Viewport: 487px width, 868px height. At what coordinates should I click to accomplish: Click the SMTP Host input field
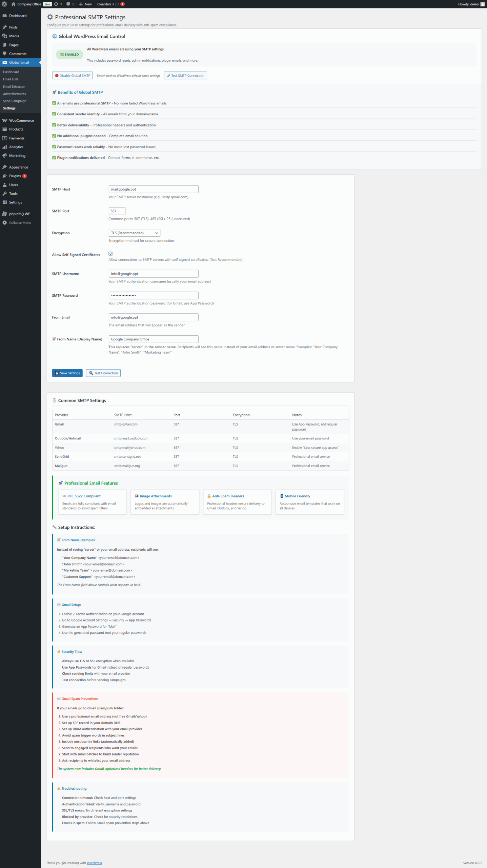click(153, 189)
